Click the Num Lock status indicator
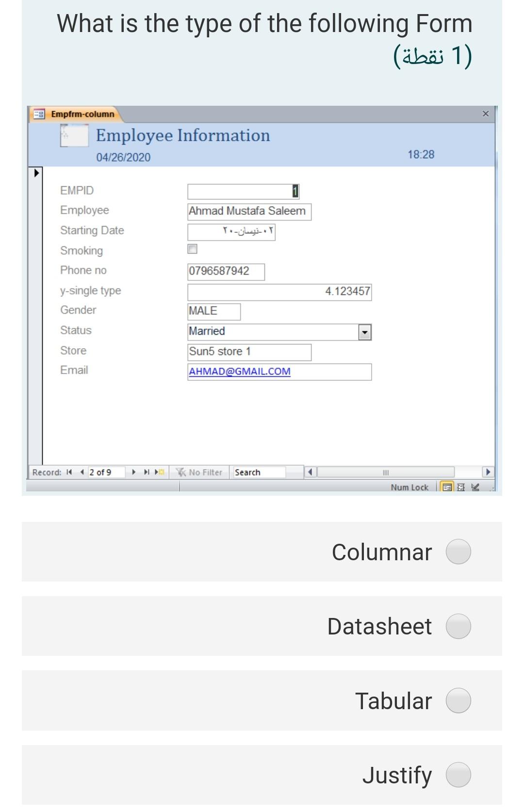Image resolution: width=524 pixels, height=812 pixels. 409,487
